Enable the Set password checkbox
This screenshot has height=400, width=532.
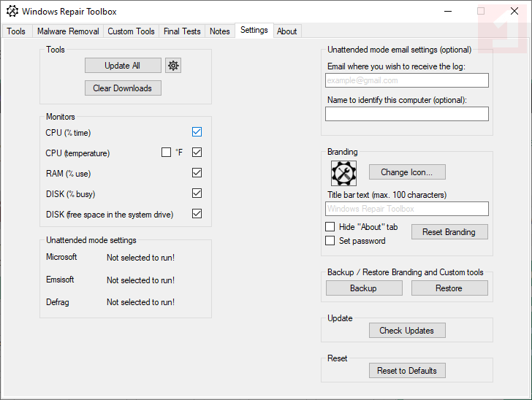click(330, 240)
